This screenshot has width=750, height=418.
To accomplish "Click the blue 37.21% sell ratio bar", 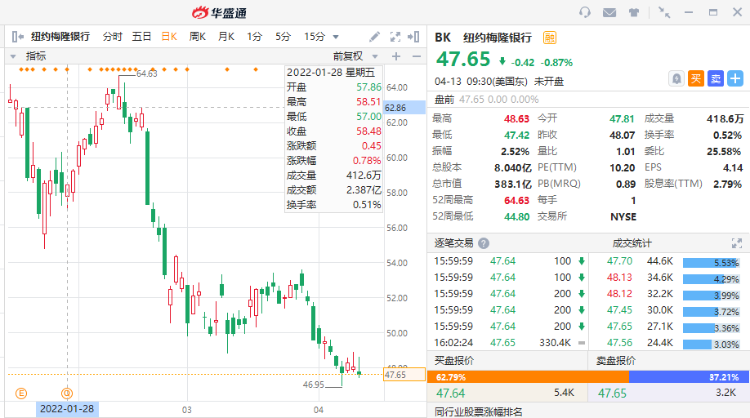I will click(x=689, y=377).
